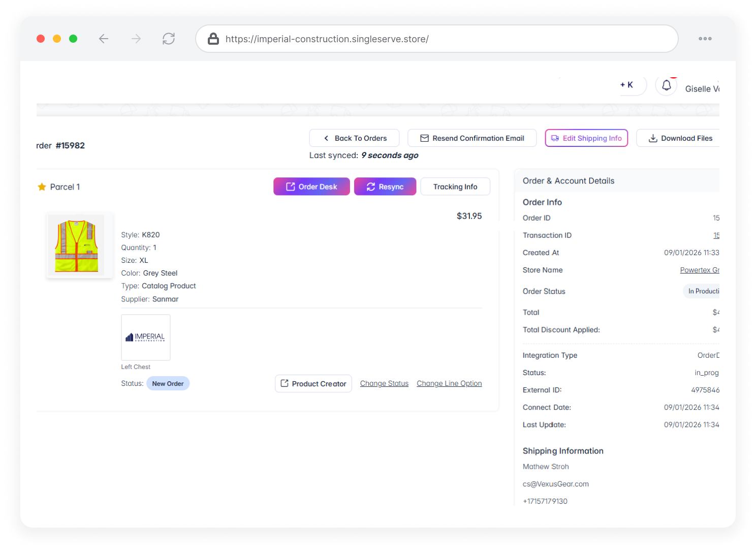The height and width of the screenshot is (552, 756).
Task: Open the notifications bell
Action: pyautogui.click(x=667, y=85)
